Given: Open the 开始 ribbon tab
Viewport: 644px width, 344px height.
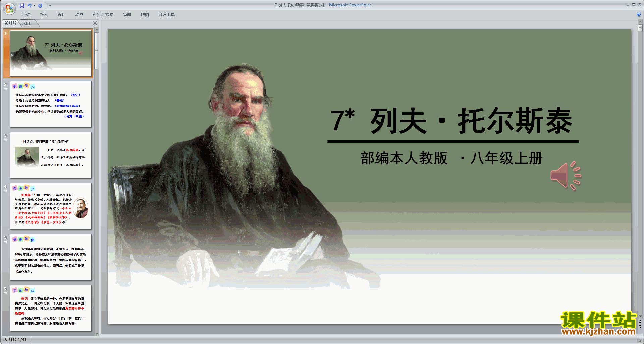Looking at the screenshot, I should click(x=26, y=15).
